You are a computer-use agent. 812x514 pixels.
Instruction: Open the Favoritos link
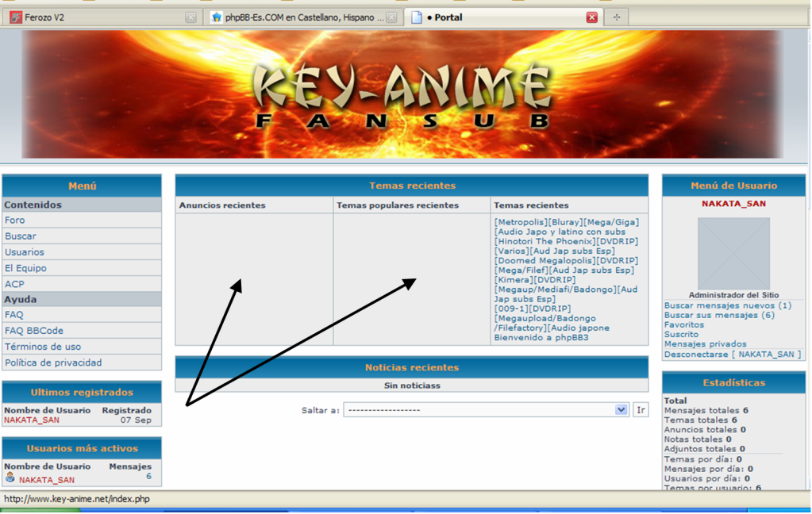pos(684,325)
